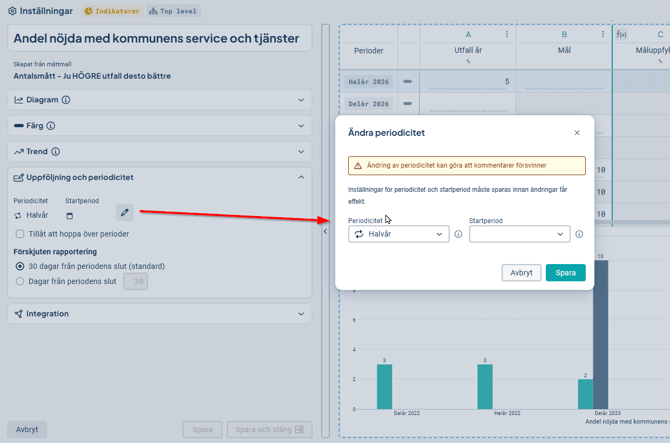Image resolution: width=670 pixels, height=443 pixels.
Task: Close the Ändra periodicitet dialog
Action: point(577,133)
